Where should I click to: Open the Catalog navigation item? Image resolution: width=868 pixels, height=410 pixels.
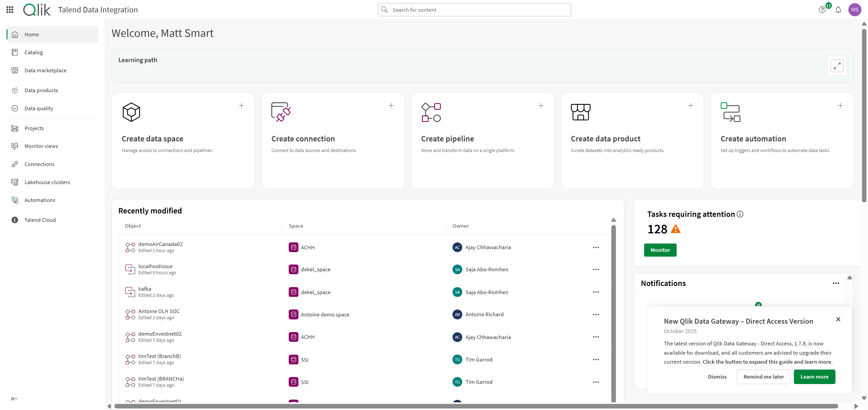[x=34, y=53]
